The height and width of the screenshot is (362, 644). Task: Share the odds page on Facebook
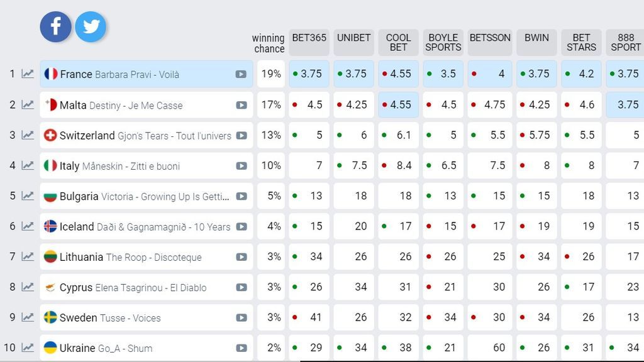pos(56,26)
